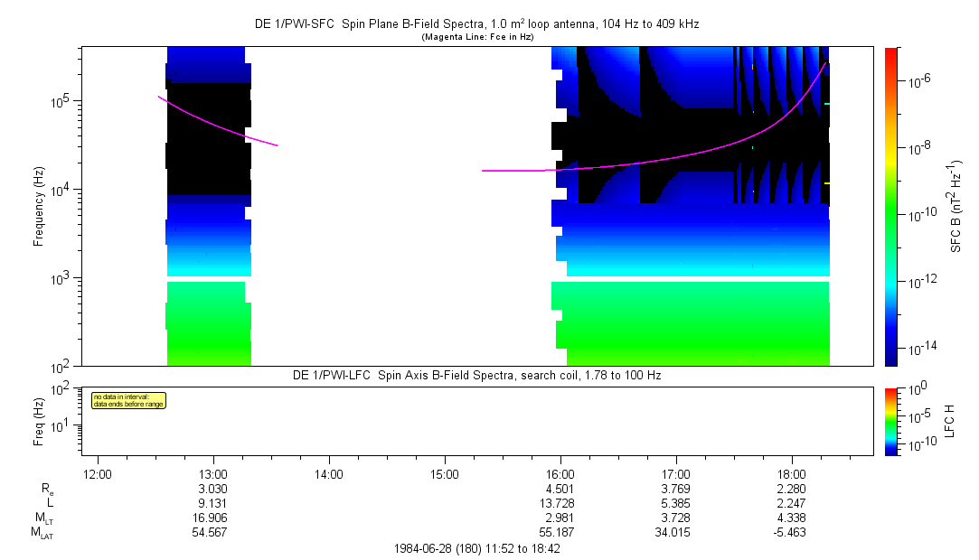Click the Re value 3.030

point(212,488)
